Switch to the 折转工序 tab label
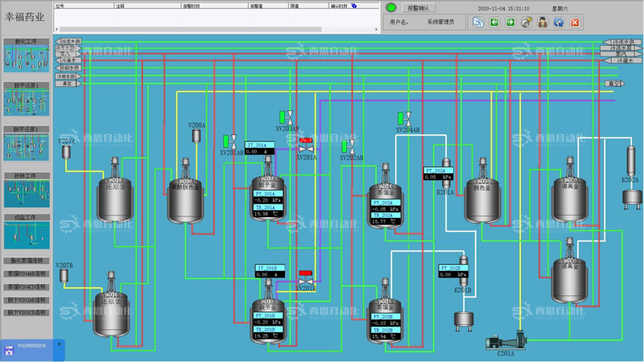This screenshot has width=644, height=362. 27,175
